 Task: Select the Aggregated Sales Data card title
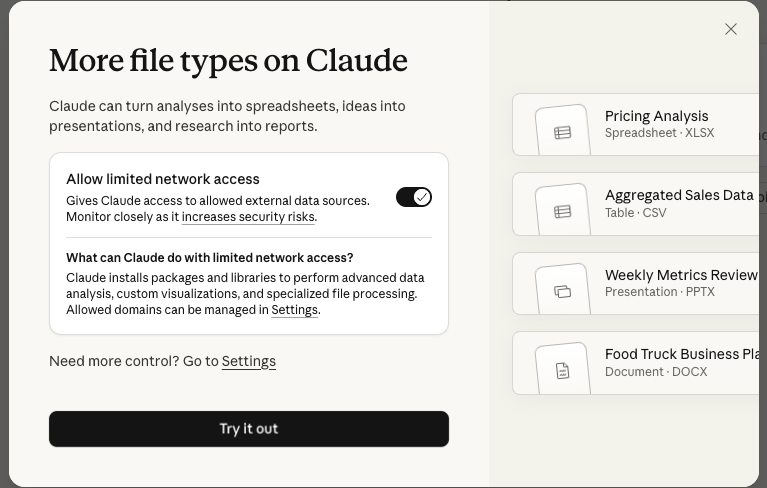click(679, 195)
